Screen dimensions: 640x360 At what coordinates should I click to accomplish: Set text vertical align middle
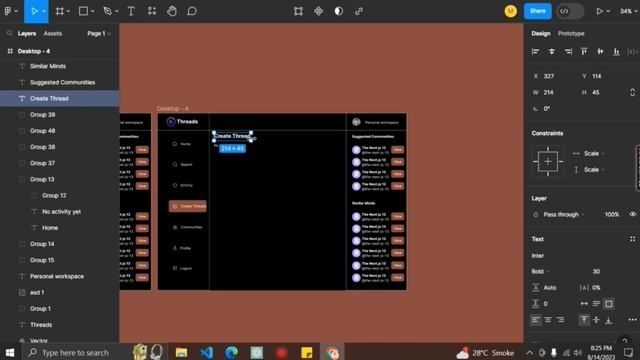[x=596, y=320]
